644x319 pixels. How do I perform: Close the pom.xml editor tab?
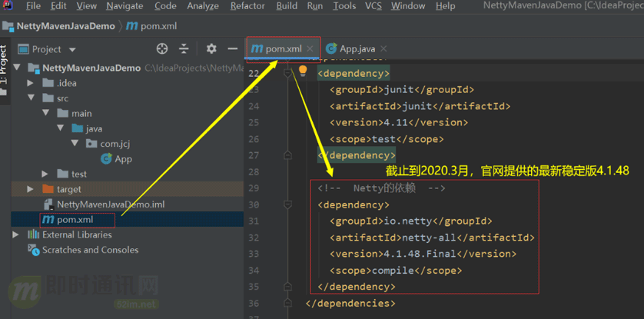tap(310, 49)
